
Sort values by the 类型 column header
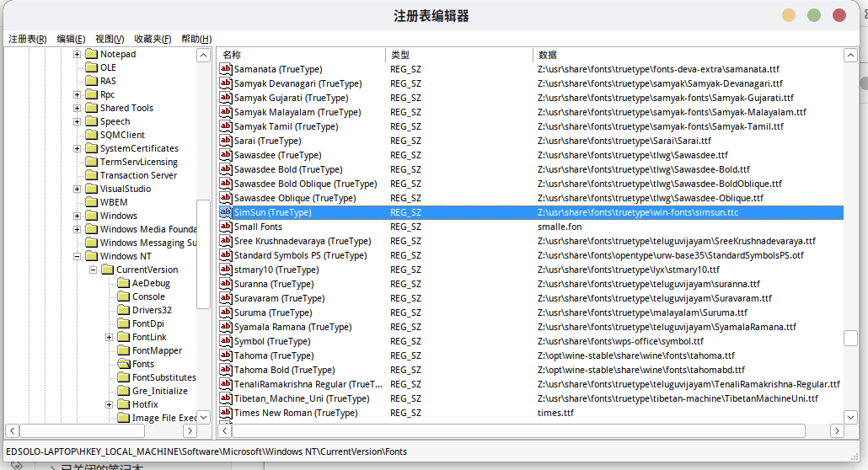tap(459, 55)
